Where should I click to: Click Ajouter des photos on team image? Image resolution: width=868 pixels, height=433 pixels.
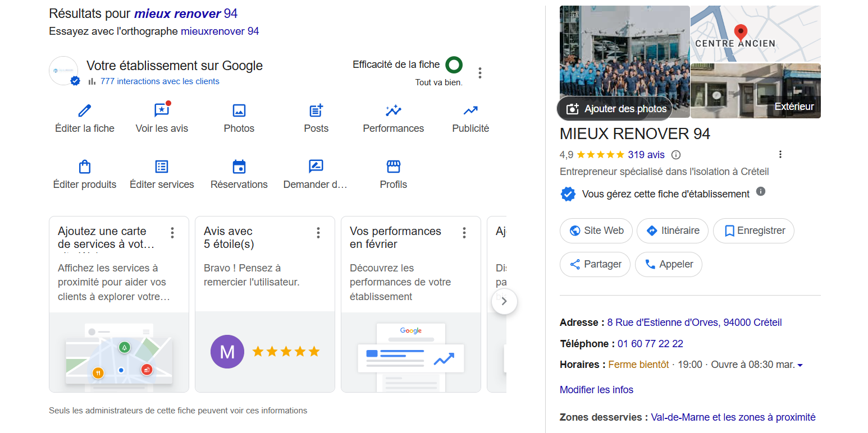click(615, 109)
